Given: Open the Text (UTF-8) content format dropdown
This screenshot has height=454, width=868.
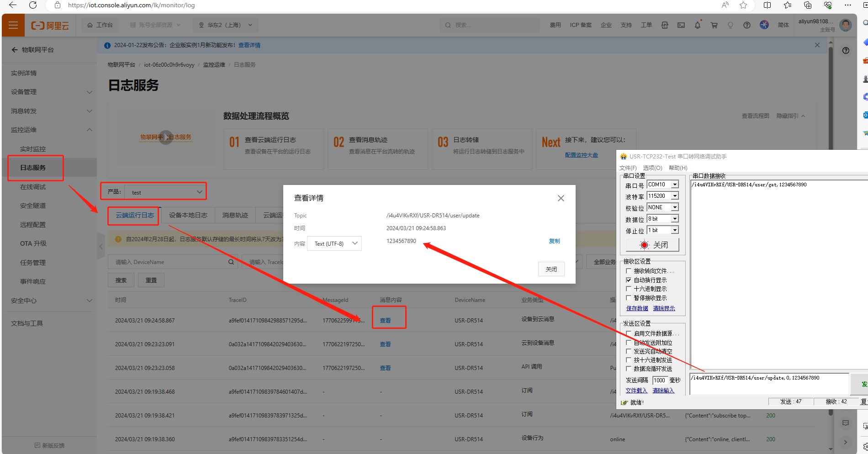Looking at the screenshot, I should click(334, 243).
